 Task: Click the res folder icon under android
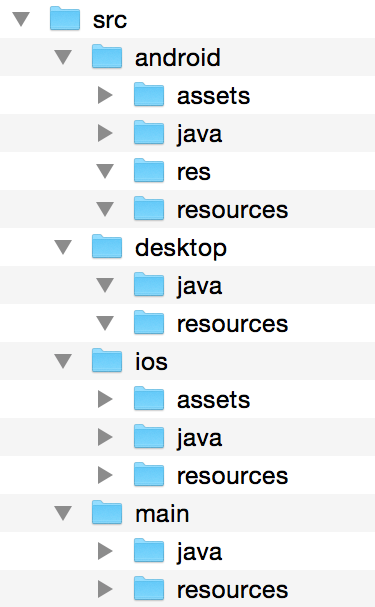coord(149,170)
